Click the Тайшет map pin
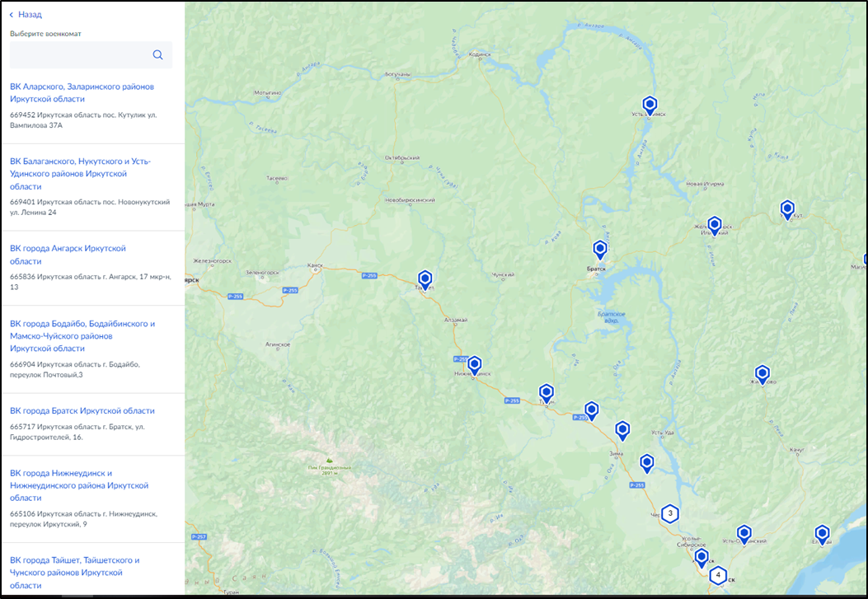868x599 pixels. [x=425, y=279]
